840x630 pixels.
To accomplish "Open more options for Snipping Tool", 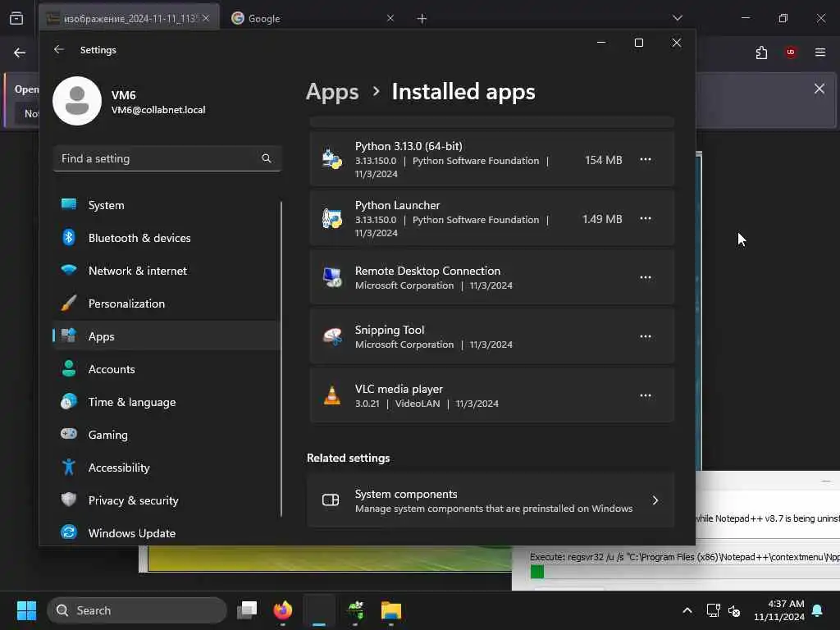I will (x=646, y=336).
